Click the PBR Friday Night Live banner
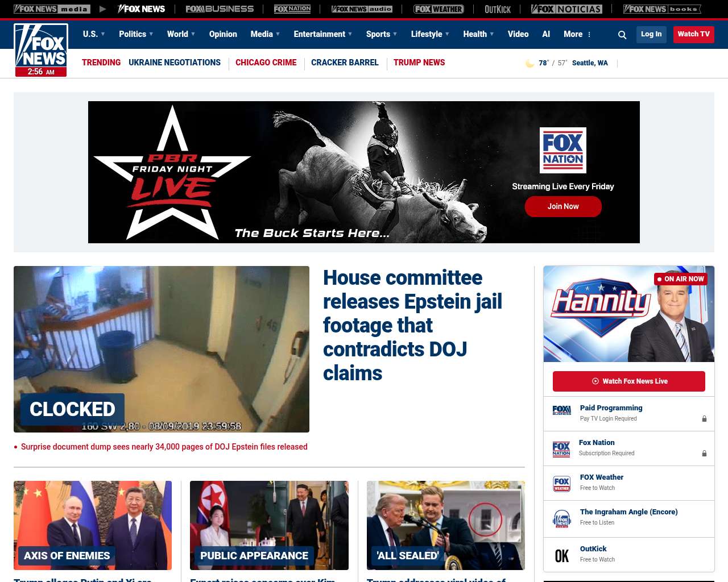The image size is (728, 582). [x=364, y=172]
